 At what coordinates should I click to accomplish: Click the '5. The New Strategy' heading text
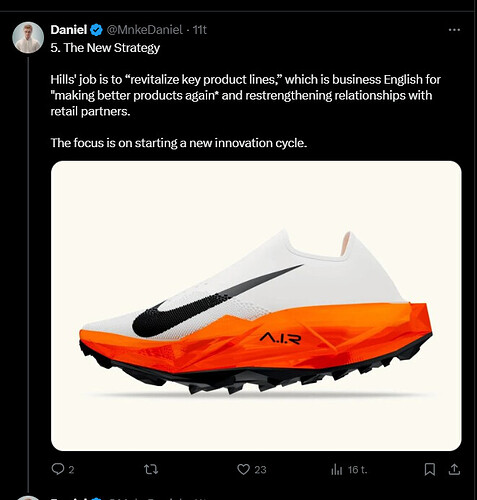[x=105, y=48]
